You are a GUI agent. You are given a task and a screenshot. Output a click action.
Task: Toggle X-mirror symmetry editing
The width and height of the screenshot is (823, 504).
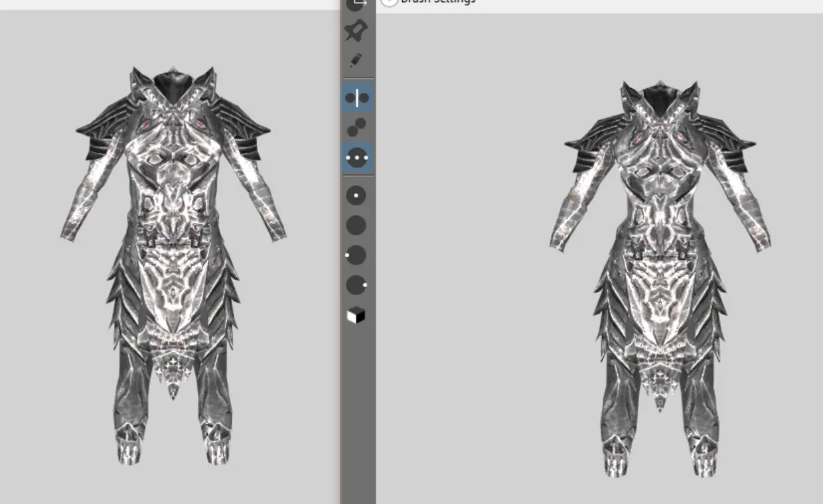pyautogui.click(x=357, y=98)
